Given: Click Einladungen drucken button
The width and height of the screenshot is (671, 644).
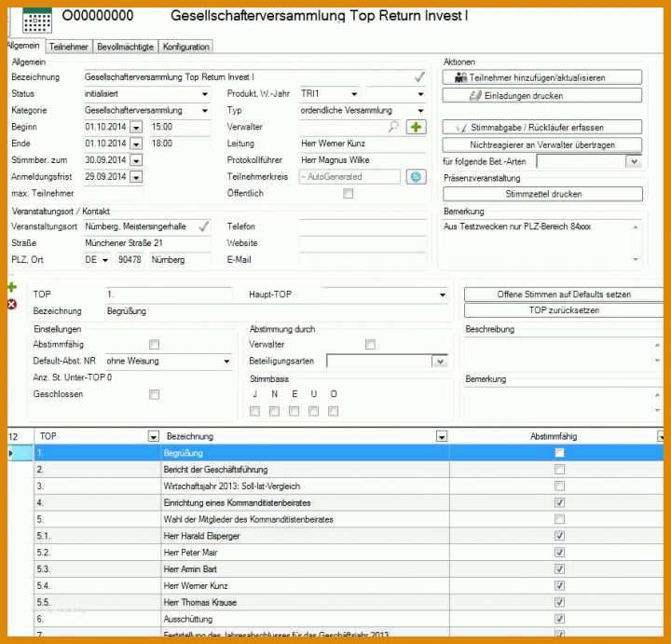Looking at the screenshot, I should click(x=541, y=95).
